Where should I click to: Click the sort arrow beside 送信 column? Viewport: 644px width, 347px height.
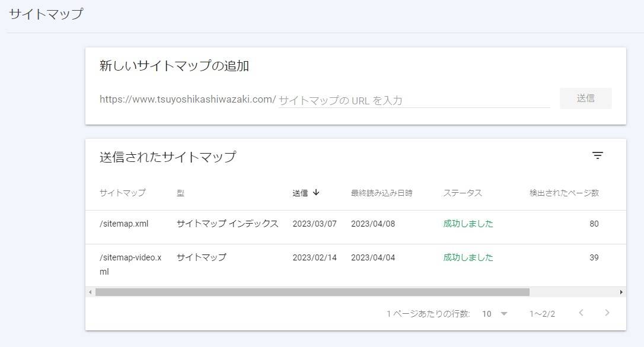316,192
